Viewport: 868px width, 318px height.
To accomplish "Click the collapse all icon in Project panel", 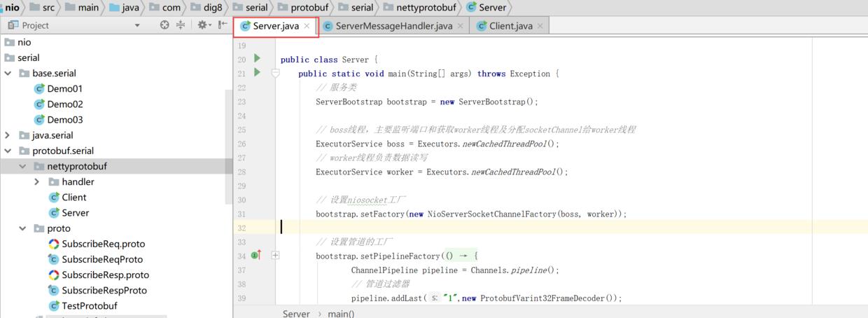I will coord(181,25).
